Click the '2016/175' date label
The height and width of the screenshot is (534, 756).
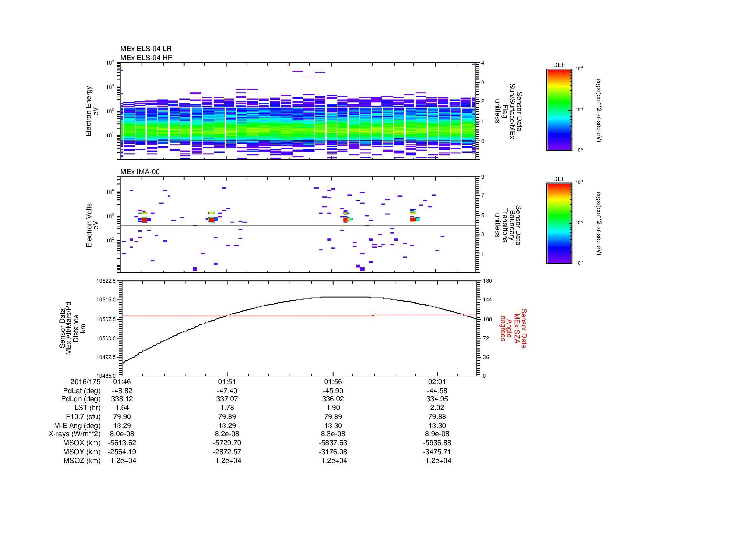(85, 382)
